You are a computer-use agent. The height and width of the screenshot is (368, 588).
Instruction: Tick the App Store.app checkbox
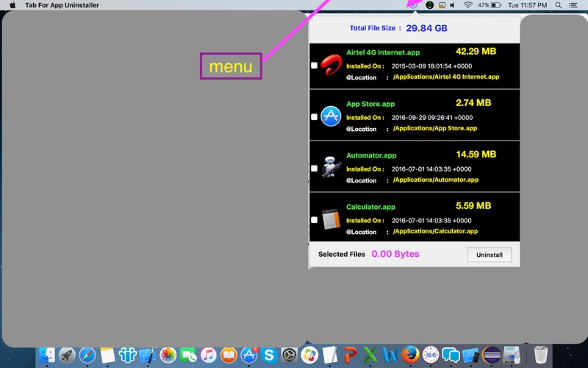click(315, 117)
